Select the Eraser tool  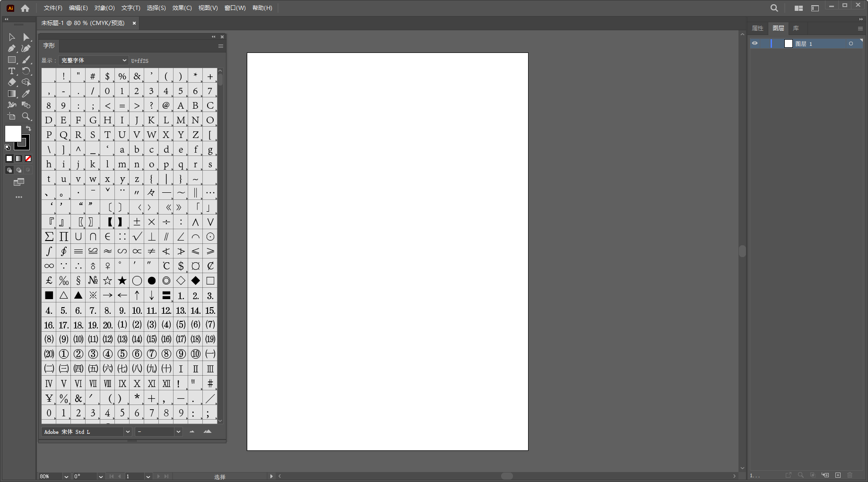[12, 83]
